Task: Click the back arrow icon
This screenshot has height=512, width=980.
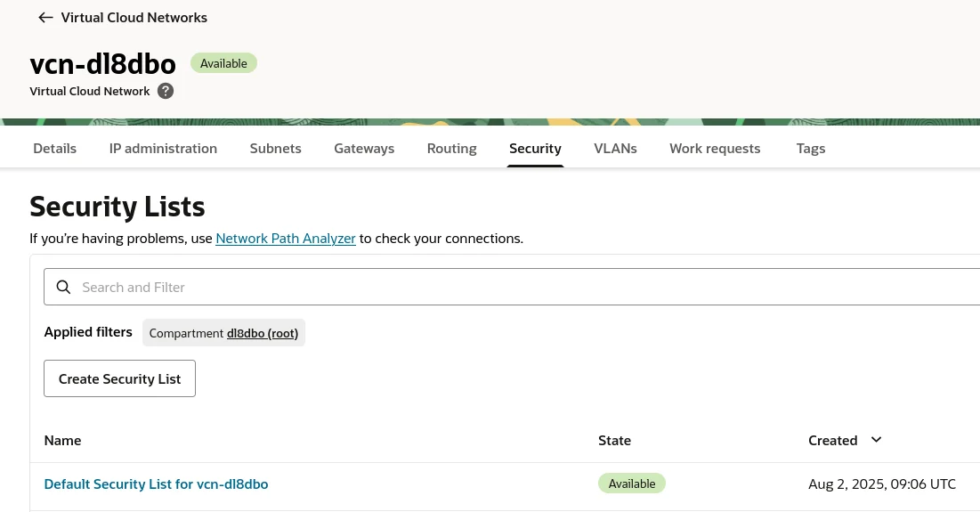Action: pyautogui.click(x=45, y=18)
